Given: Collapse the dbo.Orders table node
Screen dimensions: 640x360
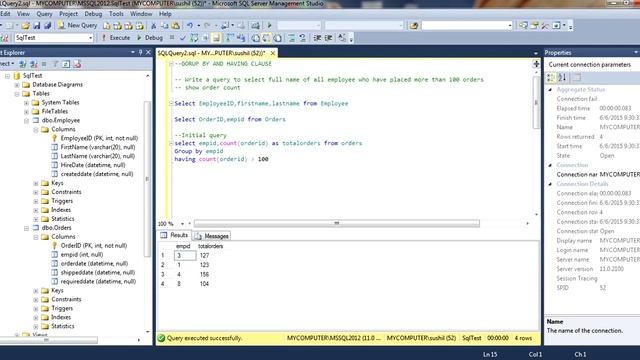Looking at the screenshot, I should [26, 228].
